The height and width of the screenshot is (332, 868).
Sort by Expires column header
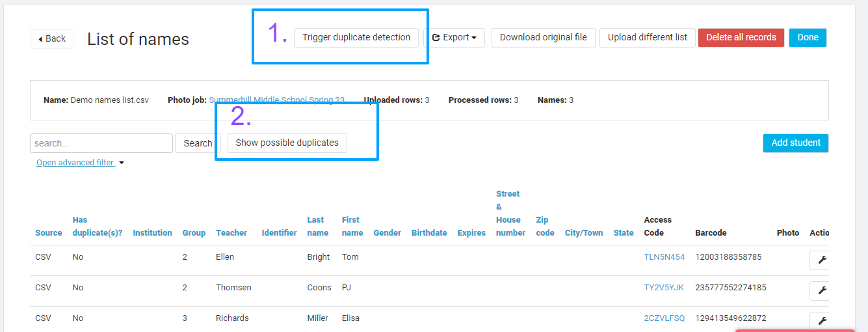(471, 233)
